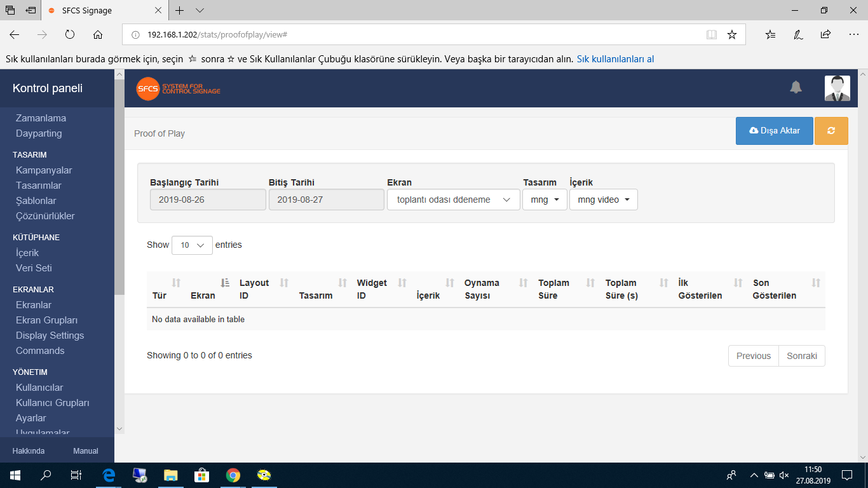The width and height of the screenshot is (868, 488).
Task: Open Şablonlar in sidebar
Action: pyautogui.click(x=36, y=201)
